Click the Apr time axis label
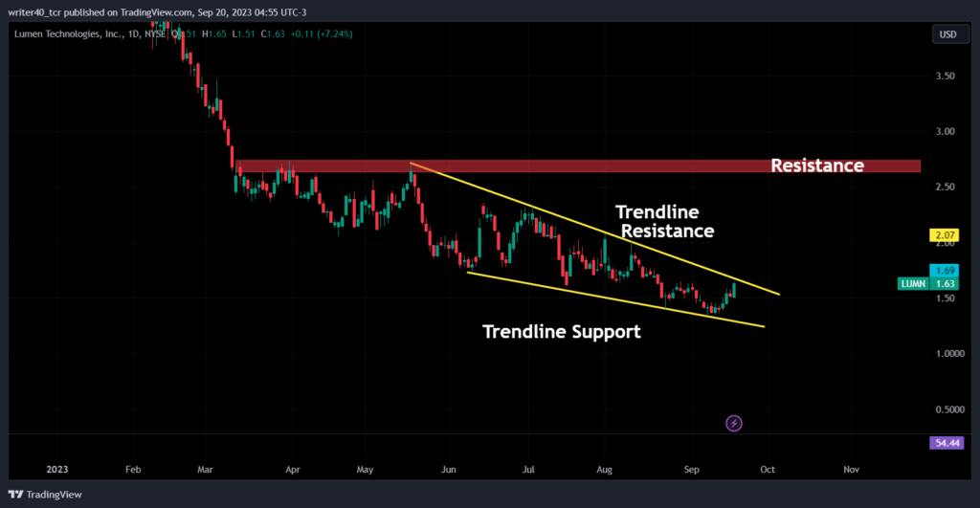The width and height of the screenshot is (980, 508). tap(293, 470)
